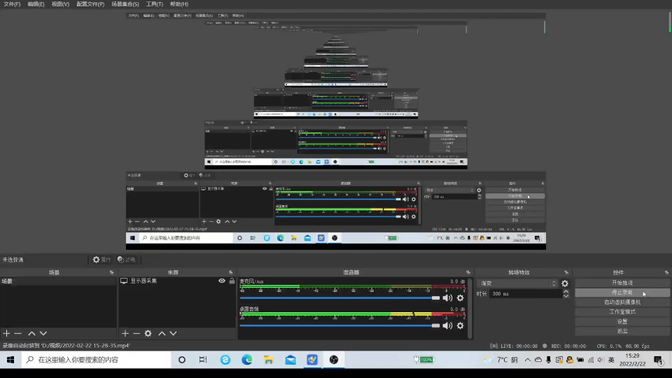Open the Tools (工具) menu
This screenshot has width=672, height=378.
154,4
